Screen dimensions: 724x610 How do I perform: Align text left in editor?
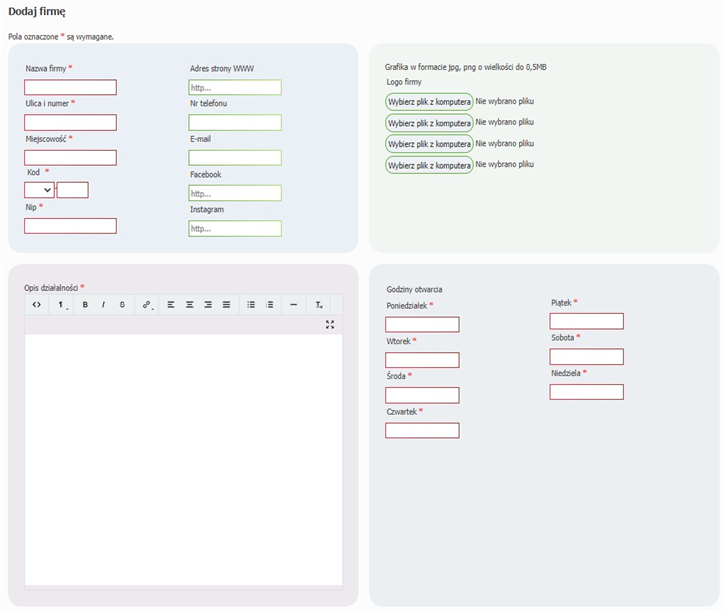point(171,304)
